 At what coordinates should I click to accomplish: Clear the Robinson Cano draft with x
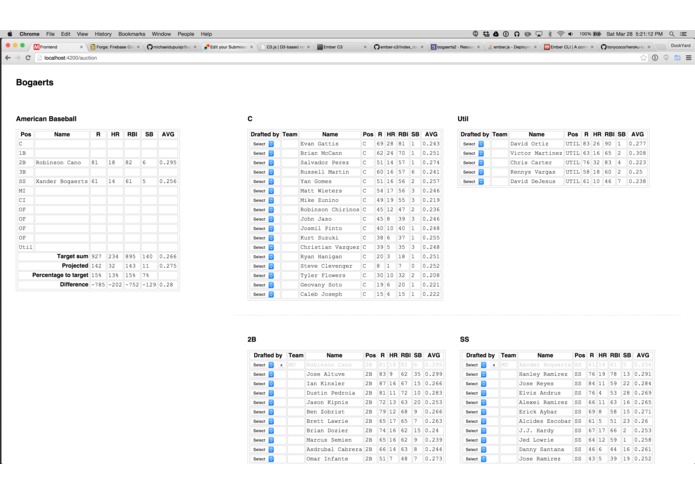click(281, 365)
